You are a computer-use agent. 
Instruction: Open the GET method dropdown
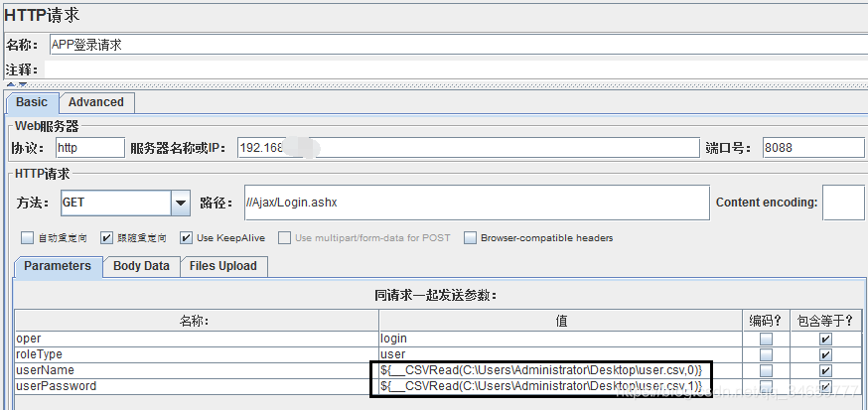[180, 203]
